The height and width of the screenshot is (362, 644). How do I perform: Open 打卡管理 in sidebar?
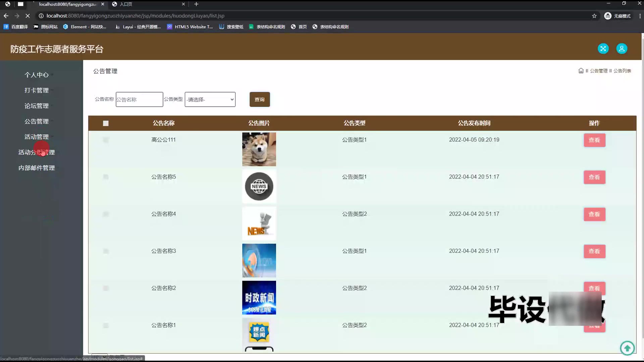[37, 90]
